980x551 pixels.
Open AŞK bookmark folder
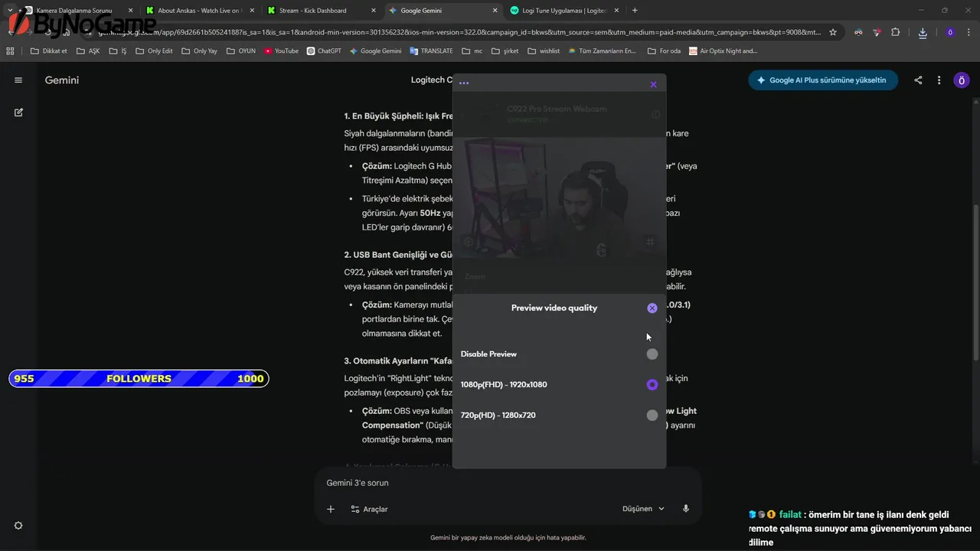(89, 51)
